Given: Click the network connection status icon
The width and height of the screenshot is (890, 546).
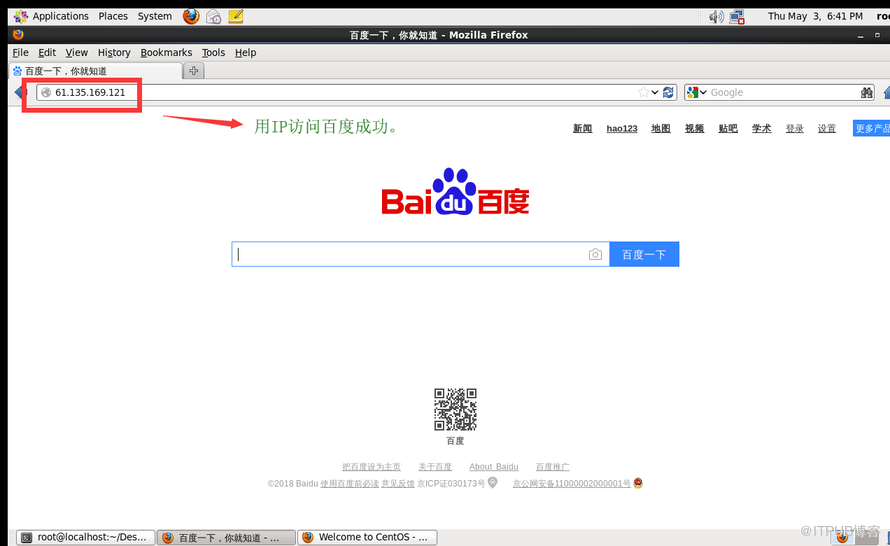Looking at the screenshot, I should point(737,16).
